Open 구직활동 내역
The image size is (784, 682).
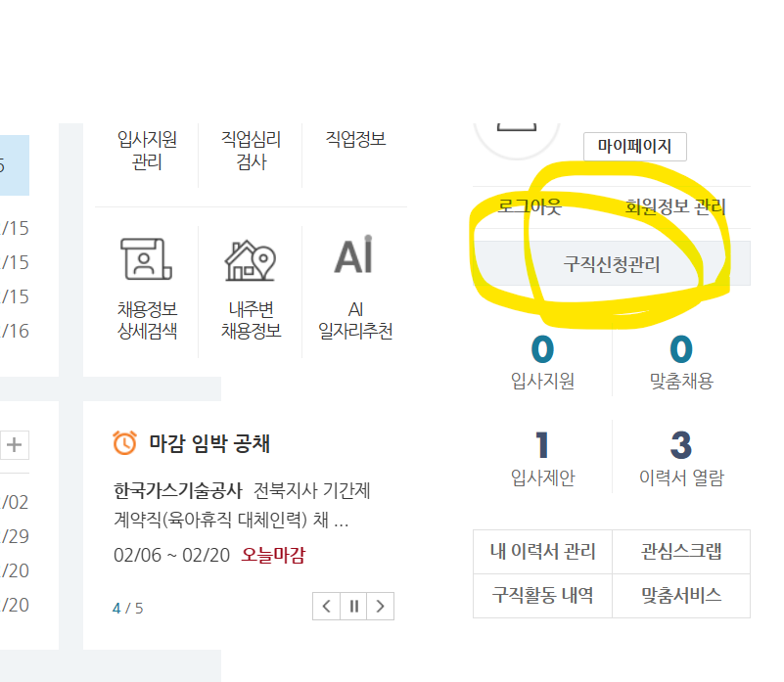coord(542,596)
